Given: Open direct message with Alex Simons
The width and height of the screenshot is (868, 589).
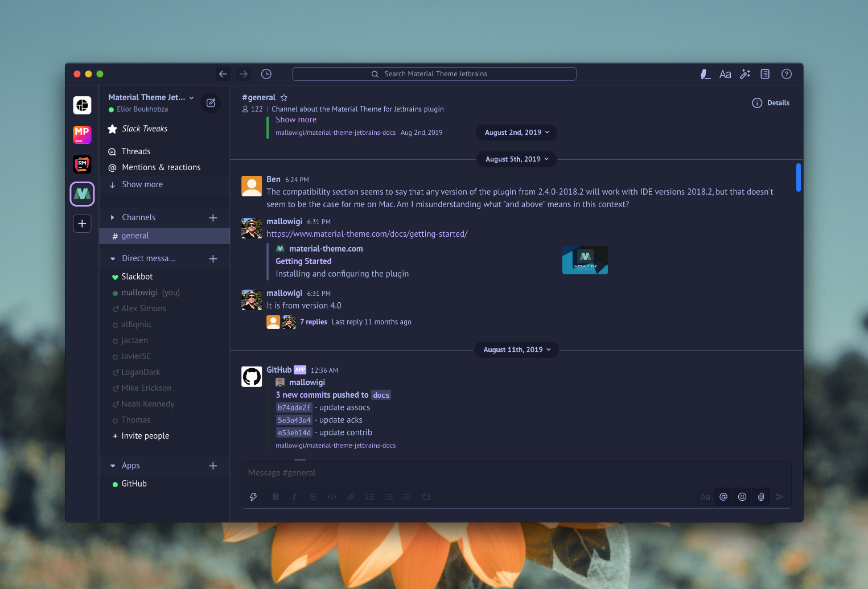Looking at the screenshot, I should click(143, 308).
